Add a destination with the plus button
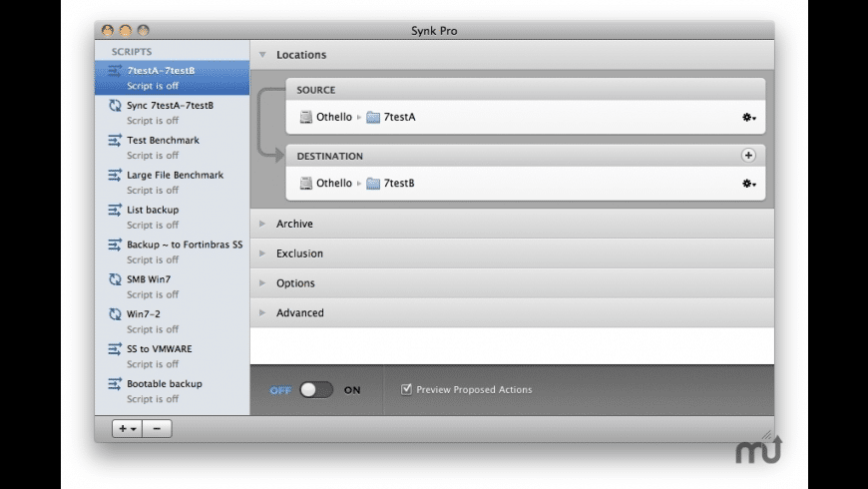The height and width of the screenshot is (489, 868). click(748, 156)
